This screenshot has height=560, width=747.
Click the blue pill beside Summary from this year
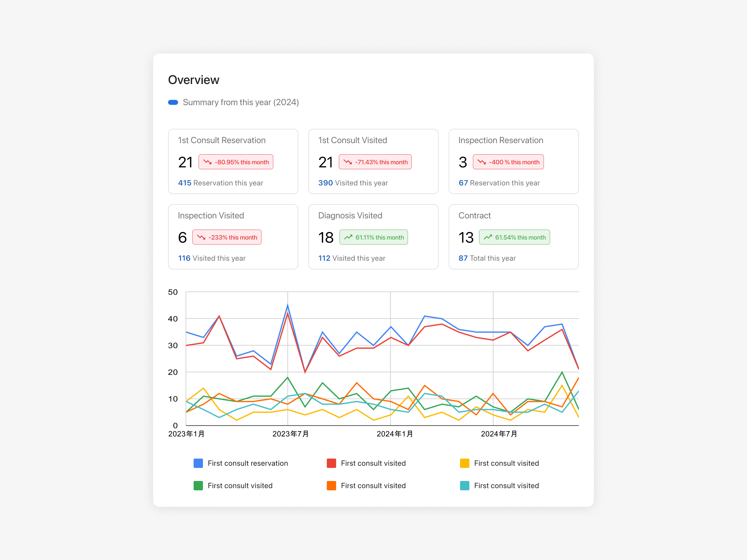click(173, 102)
